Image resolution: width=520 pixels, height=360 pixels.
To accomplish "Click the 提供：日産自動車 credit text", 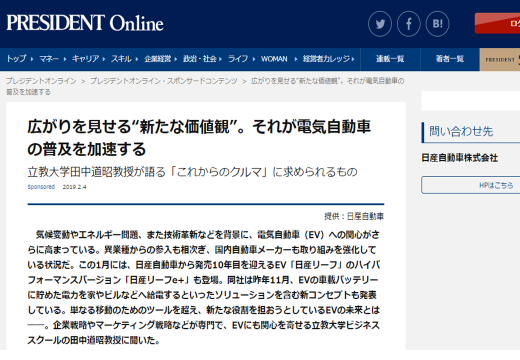I will click(354, 216).
